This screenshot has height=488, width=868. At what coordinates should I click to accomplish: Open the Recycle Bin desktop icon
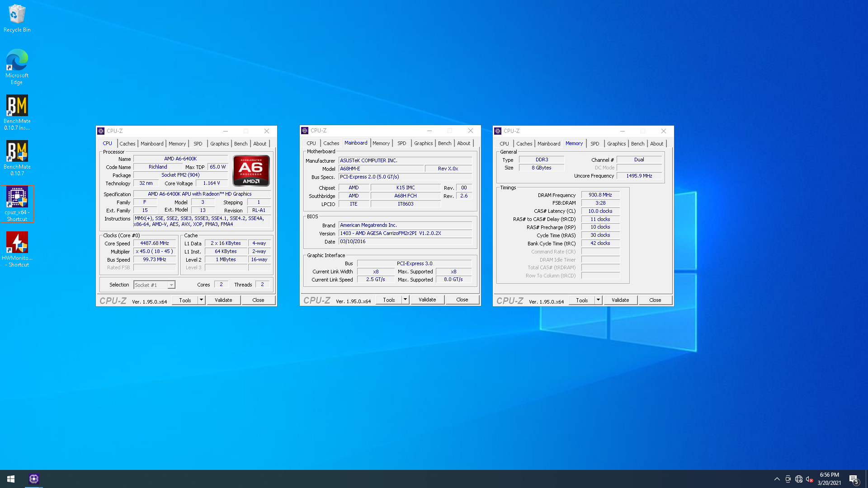[17, 19]
